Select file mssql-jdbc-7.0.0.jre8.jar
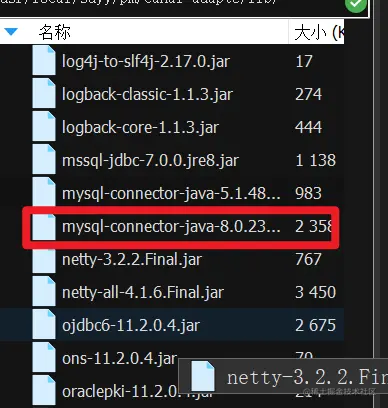Viewport: 388px width, 408px height. coord(150,160)
